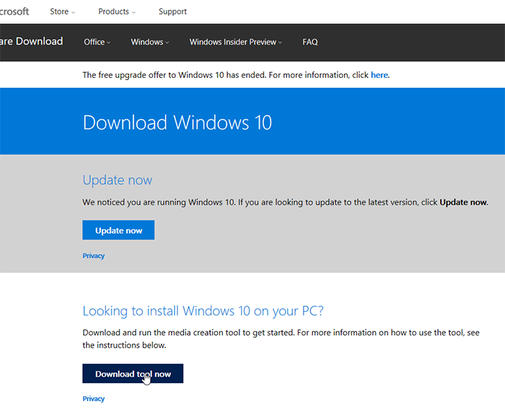Click the Microsoft logo text
Screen dimensions: 505x420
(14, 12)
